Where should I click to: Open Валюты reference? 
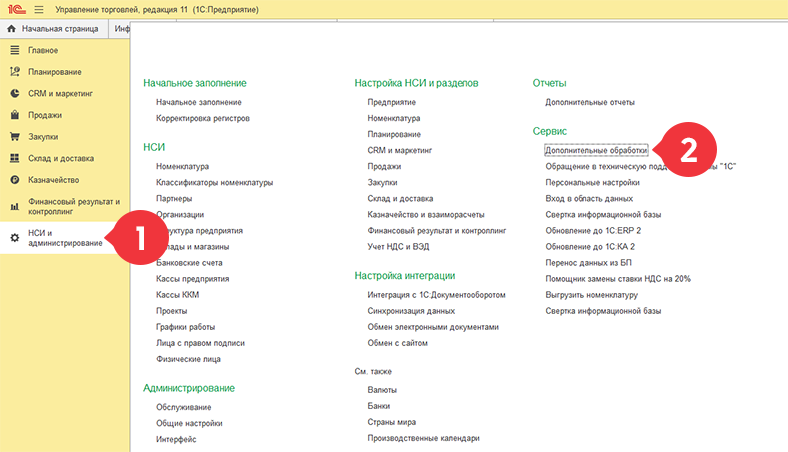coord(382,390)
